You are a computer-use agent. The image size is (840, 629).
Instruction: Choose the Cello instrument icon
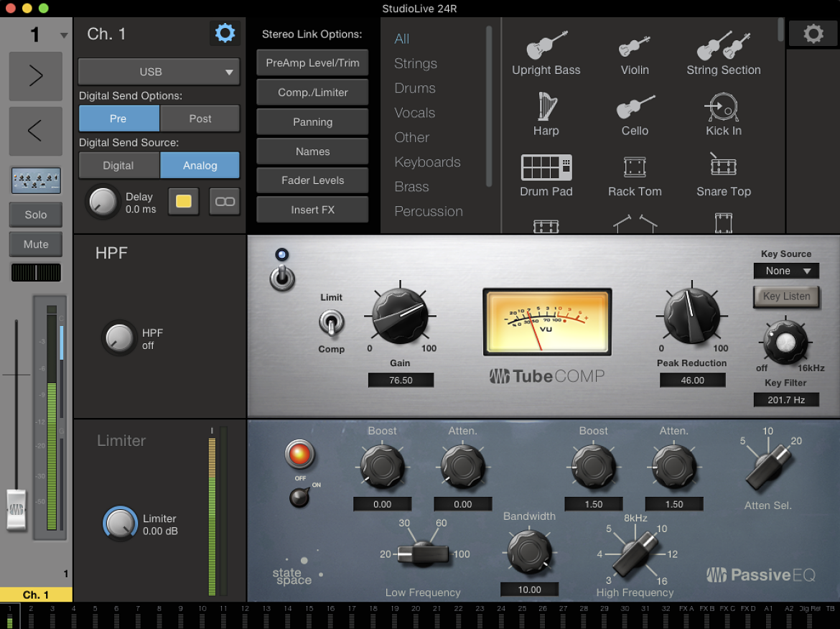click(x=635, y=114)
